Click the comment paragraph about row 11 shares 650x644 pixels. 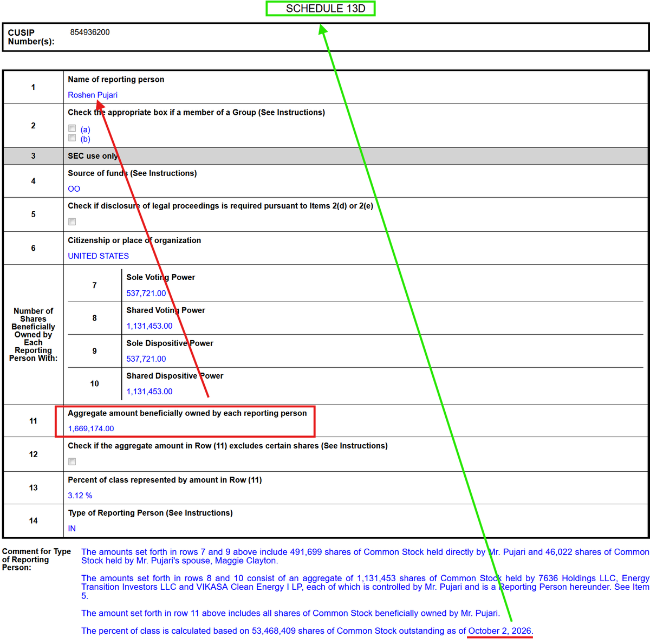click(x=290, y=614)
